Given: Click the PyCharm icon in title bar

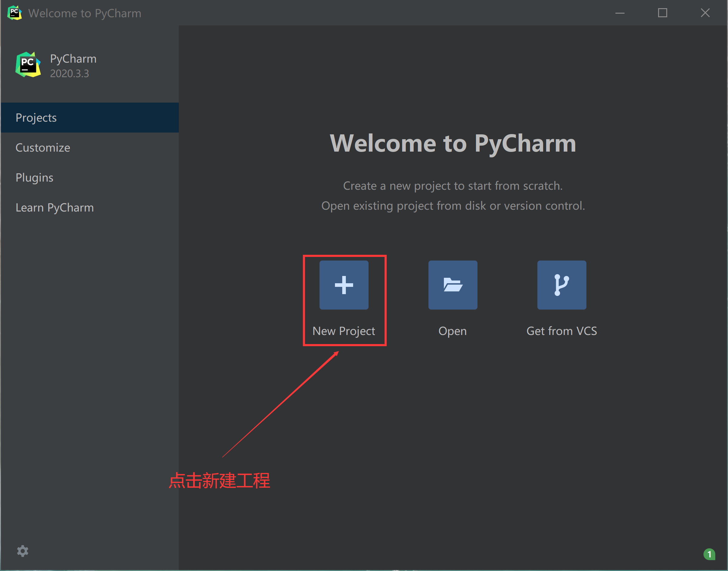Looking at the screenshot, I should [x=15, y=13].
